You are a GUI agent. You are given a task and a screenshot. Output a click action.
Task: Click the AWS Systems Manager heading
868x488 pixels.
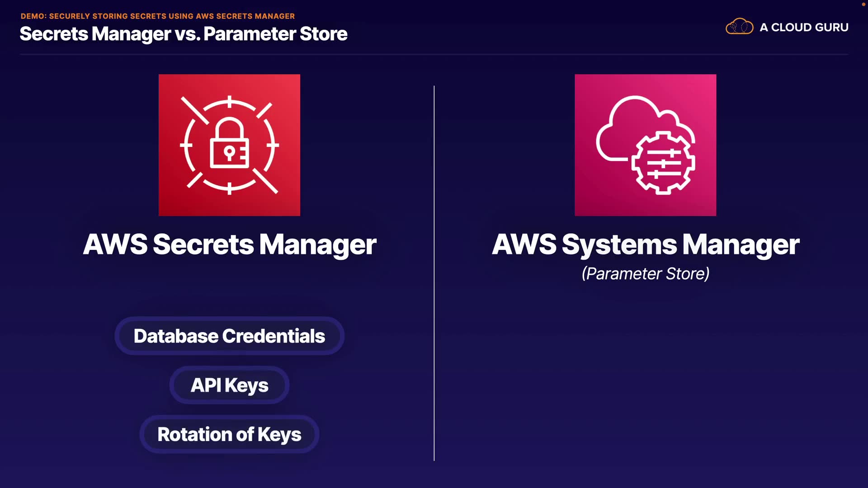[x=645, y=244]
